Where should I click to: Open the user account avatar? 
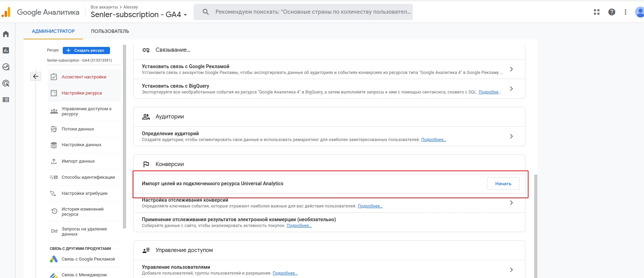[640, 12]
